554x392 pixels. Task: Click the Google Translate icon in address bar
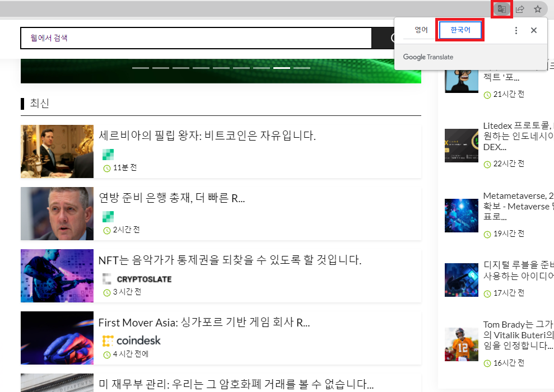[501, 9]
